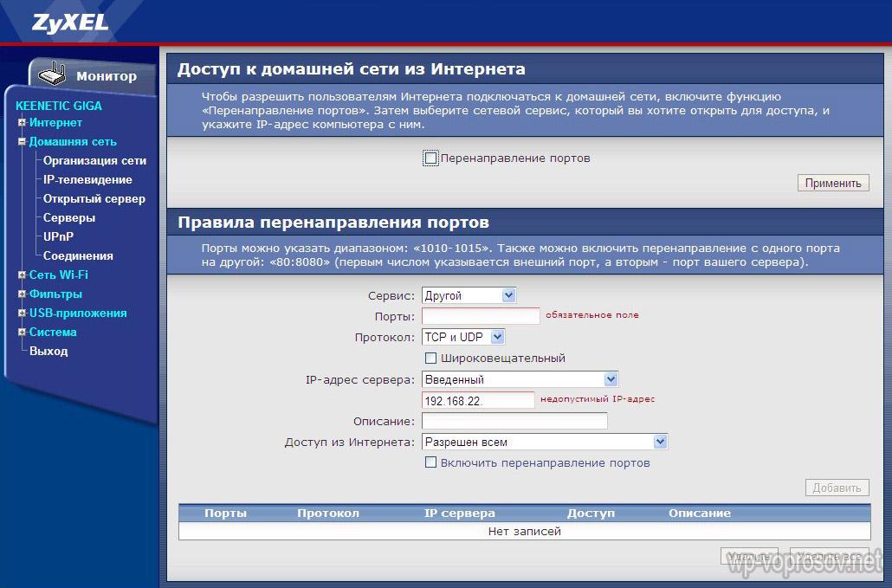
Task: Click the Порты input field
Action: coord(481,316)
